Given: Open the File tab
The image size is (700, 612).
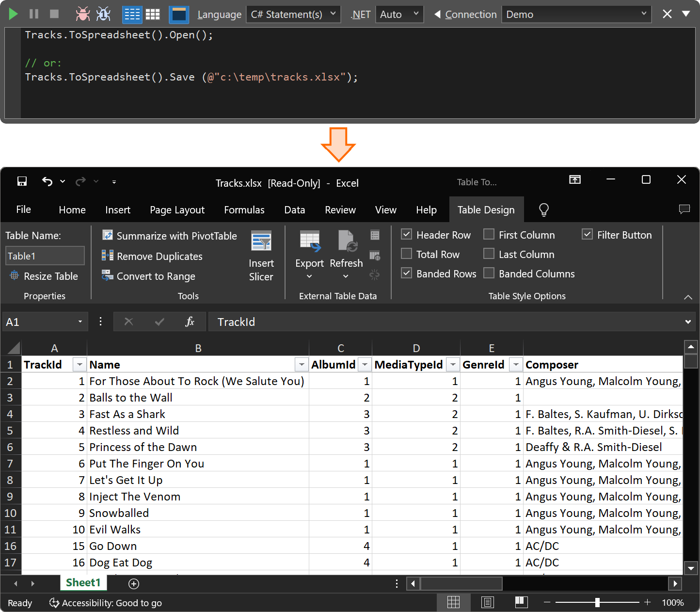Looking at the screenshot, I should (23, 209).
